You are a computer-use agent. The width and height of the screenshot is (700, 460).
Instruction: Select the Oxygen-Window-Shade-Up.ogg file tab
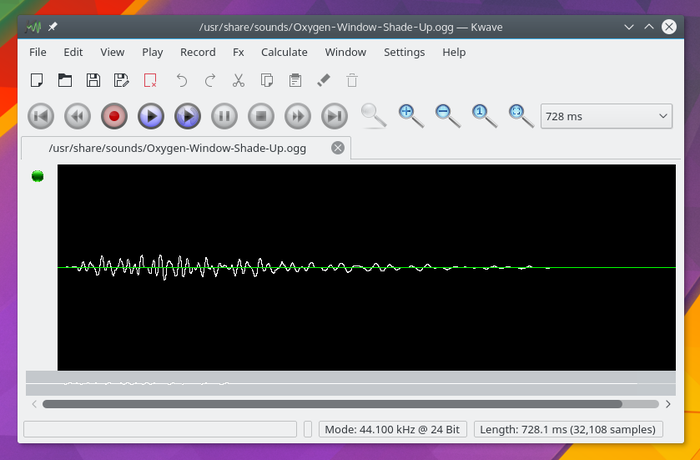click(180, 148)
